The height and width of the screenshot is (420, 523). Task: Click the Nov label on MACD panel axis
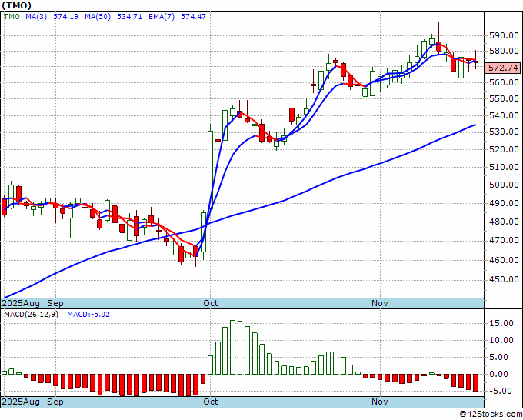(380, 402)
